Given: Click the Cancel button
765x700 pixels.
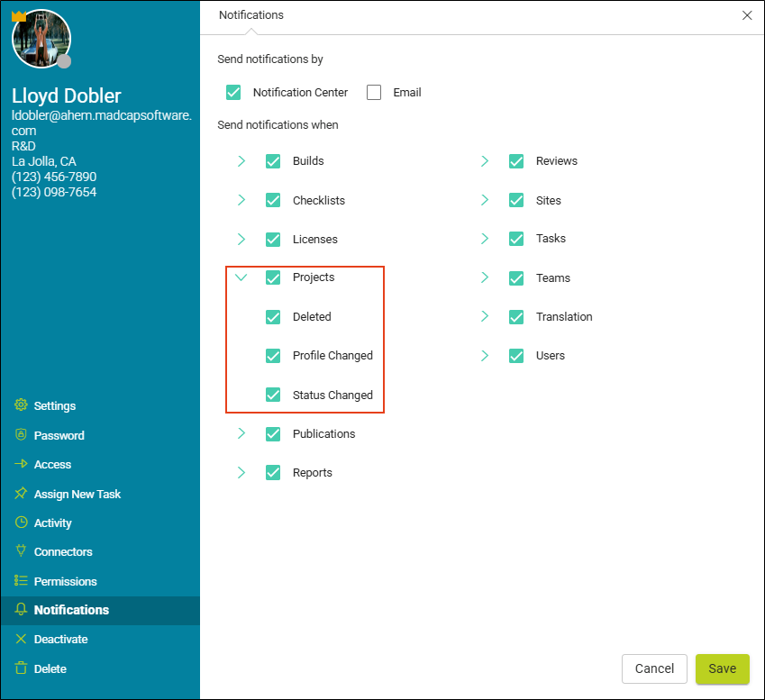Looking at the screenshot, I should [x=654, y=668].
